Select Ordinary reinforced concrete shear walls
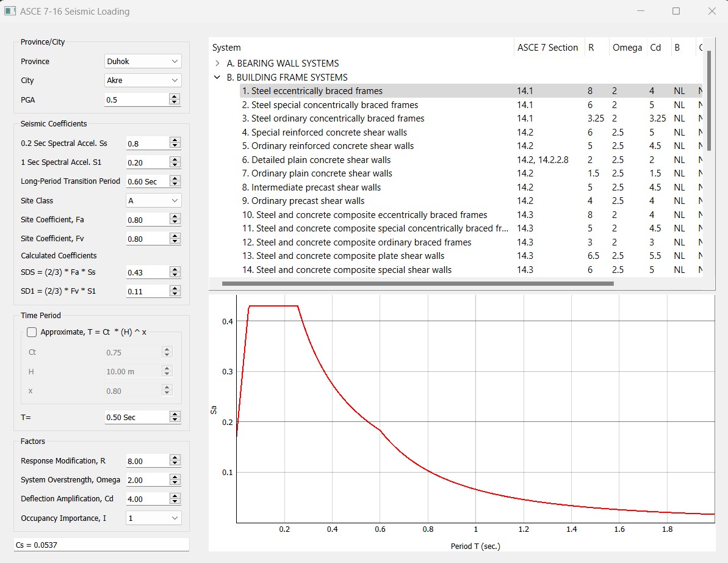This screenshot has width=728, height=563. tap(470, 146)
